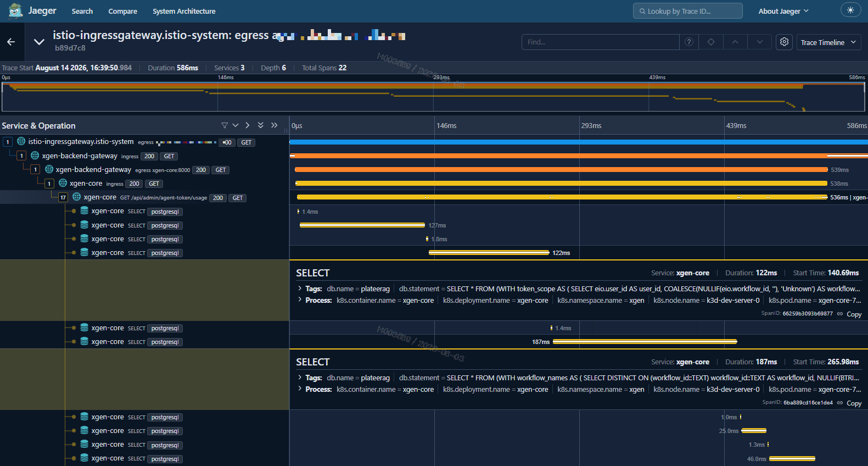Collapse the 17 children of the xgen-core GET span

(x=63, y=198)
